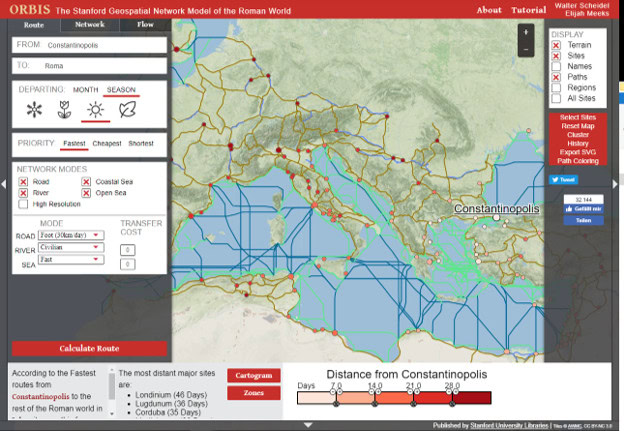Switch to the Route tab
The height and width of the screenshot is (431, 624).
coord(34,25)
